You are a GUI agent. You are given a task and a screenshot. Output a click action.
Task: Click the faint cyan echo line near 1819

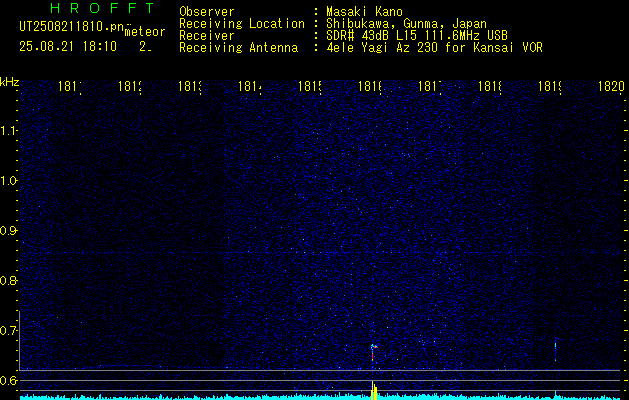[556, 349]
